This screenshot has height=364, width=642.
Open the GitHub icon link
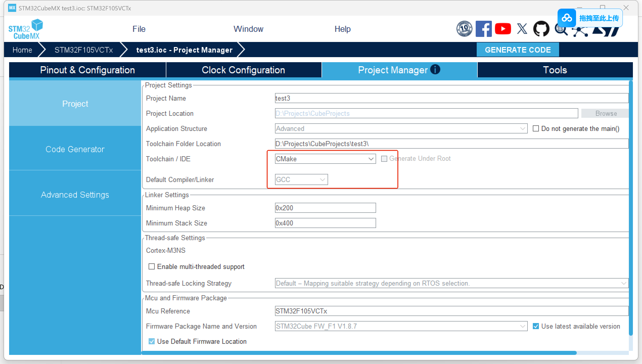541,29
